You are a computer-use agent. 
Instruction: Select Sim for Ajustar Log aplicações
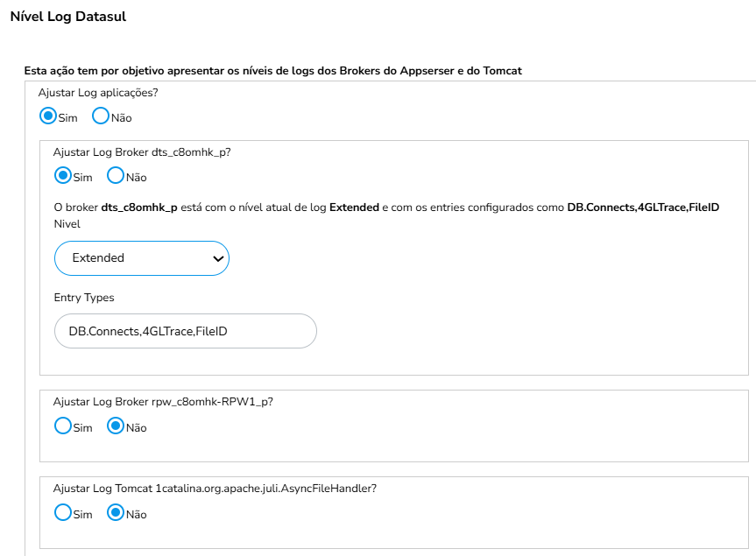pyautogui.click(x=48, y=116)
